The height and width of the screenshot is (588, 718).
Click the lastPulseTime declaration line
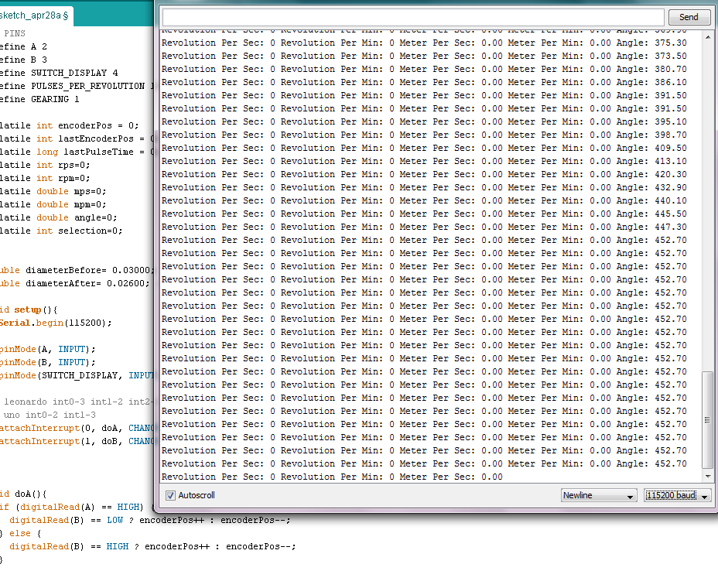pos(77,152)
